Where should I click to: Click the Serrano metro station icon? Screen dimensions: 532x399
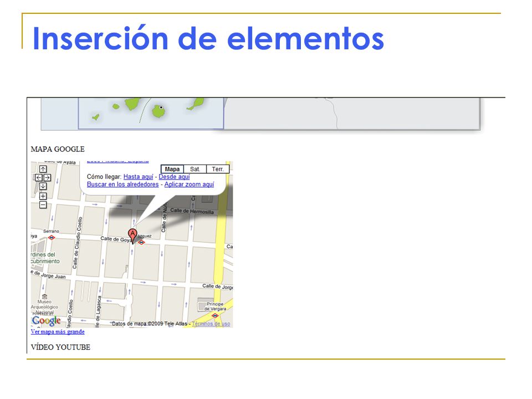point(52,238)
